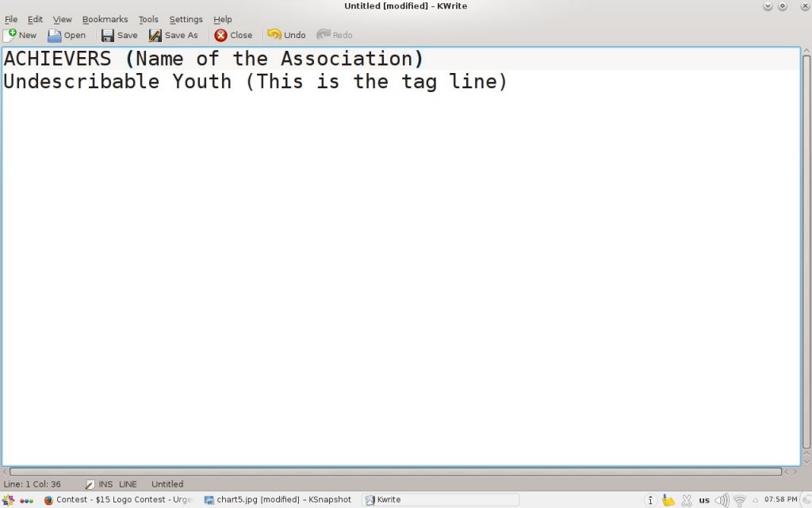812x508 pixels.
Task: Click the vertical scrollbar of the editor
Action: click(806, 252)
